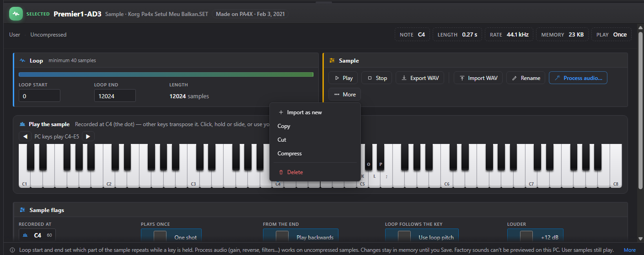The height and width of the screenshot is (255, 644).
Task: Open Process audio dialog
Action: pos(578,78)
